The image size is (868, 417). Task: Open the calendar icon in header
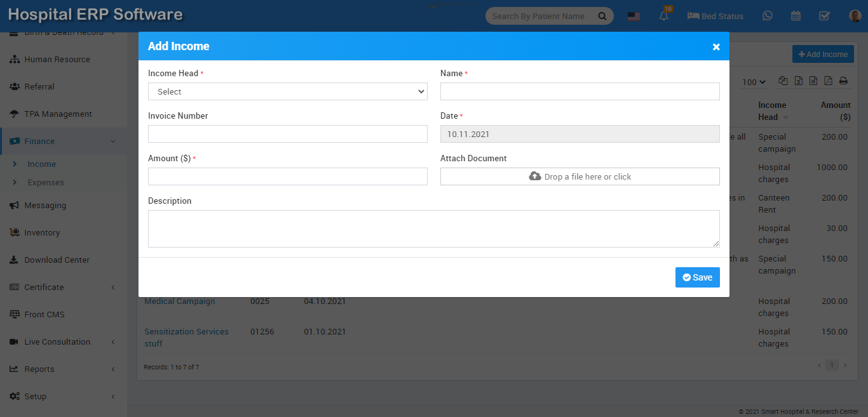pos(796,16)
